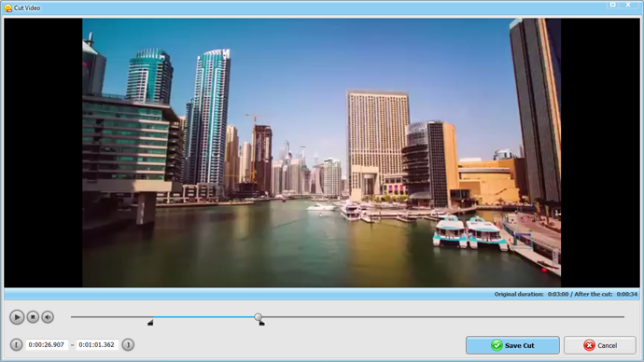
Task: Set cut end with the right bracket button
Action: pyautogui.click(x=128, y=345)
